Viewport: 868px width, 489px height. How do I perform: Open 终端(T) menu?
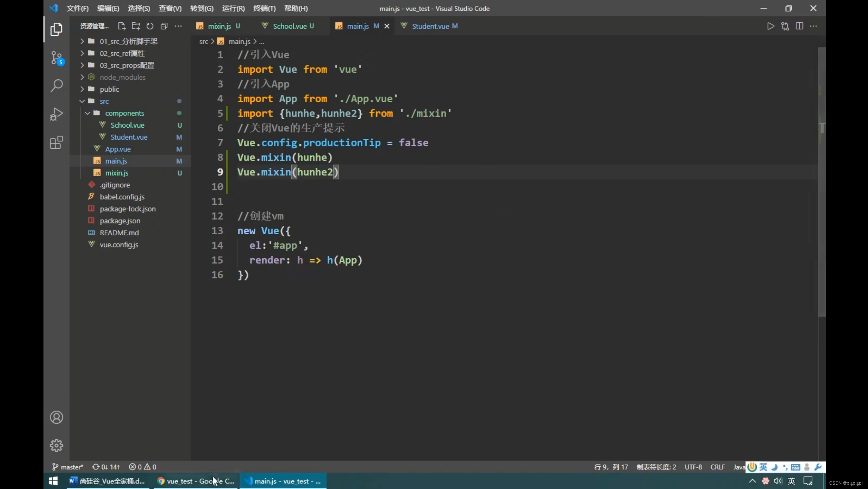pyautogui.click(x=264, y=8)
